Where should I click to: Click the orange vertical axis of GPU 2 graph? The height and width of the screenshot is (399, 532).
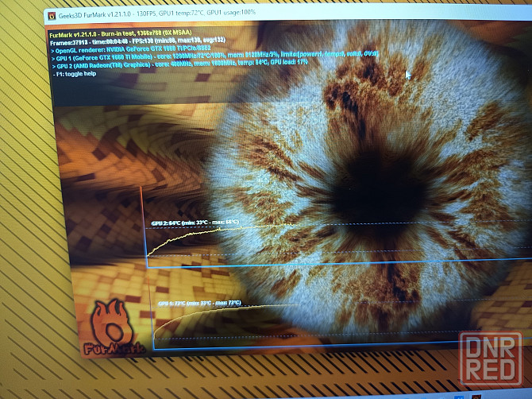click(x=143, y=223)
